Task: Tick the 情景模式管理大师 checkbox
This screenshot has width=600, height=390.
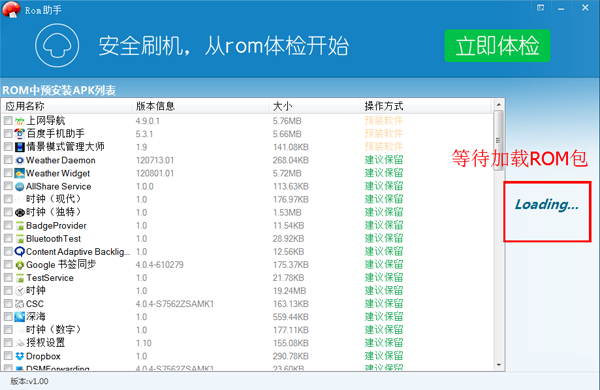Action: (x=8, y=147)
